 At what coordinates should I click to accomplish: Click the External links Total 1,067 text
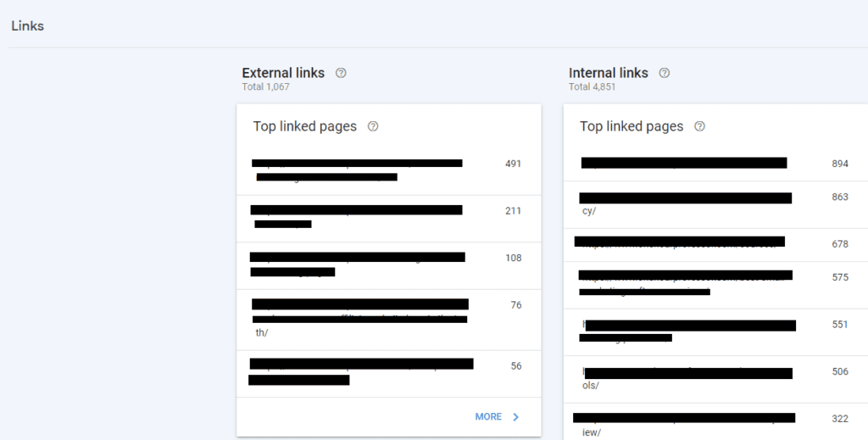tap(265, 86)
